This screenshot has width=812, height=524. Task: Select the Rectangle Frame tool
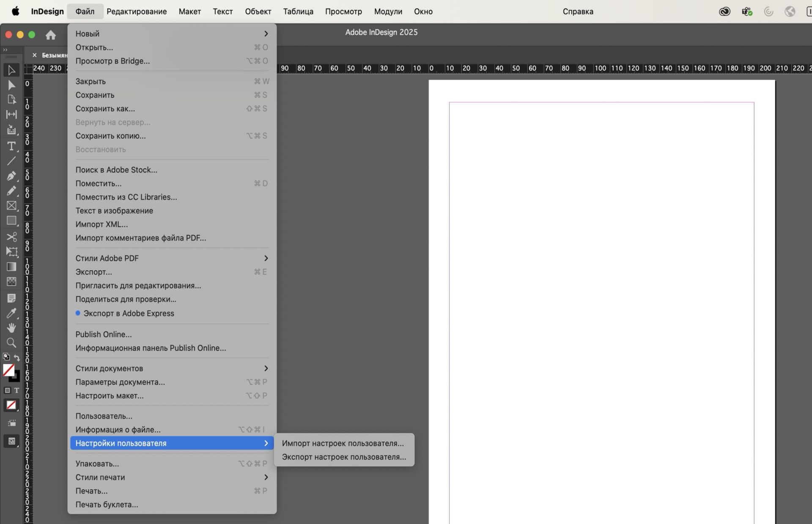tap(11, 206)
